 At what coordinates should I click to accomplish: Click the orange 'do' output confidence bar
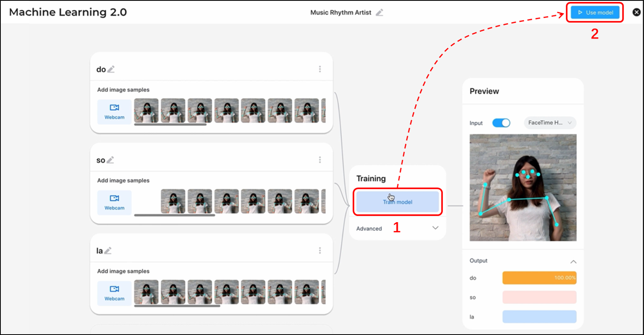[x=539, y=278]
